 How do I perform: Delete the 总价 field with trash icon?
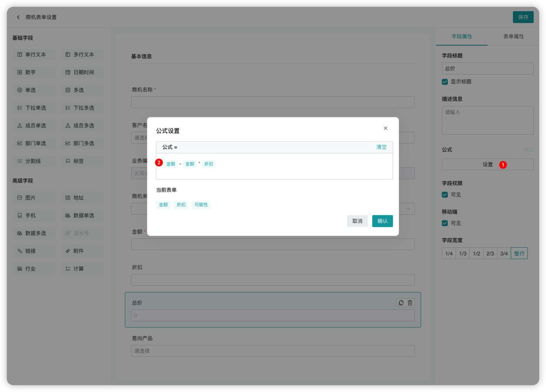pos(410,302)
